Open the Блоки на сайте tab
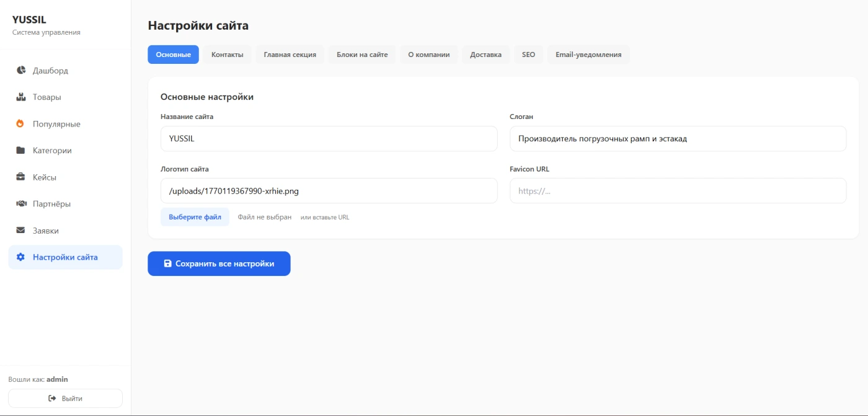 pos(362,55)
